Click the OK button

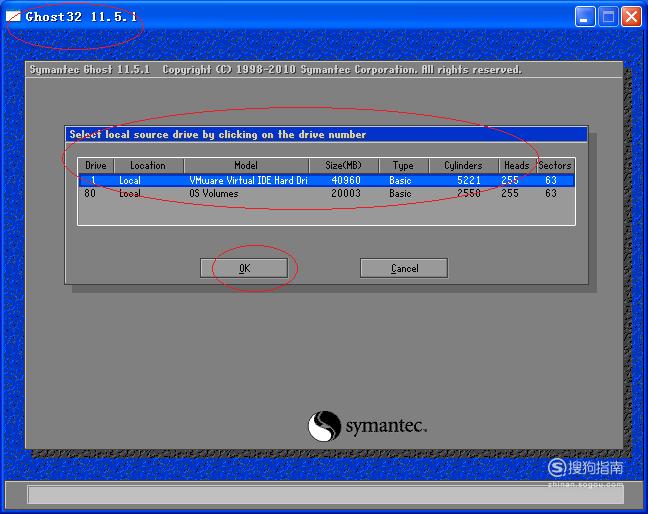click(244, 268)
